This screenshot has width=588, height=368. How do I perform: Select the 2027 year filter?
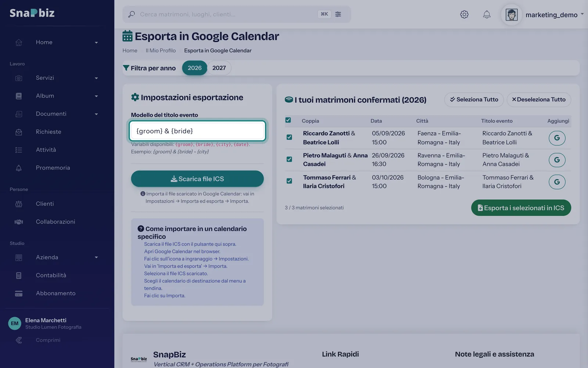[x=219, y=68]
